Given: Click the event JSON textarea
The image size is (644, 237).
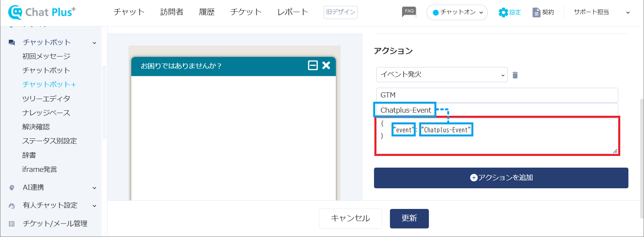Looking at the screenshot, I should 497,136.
